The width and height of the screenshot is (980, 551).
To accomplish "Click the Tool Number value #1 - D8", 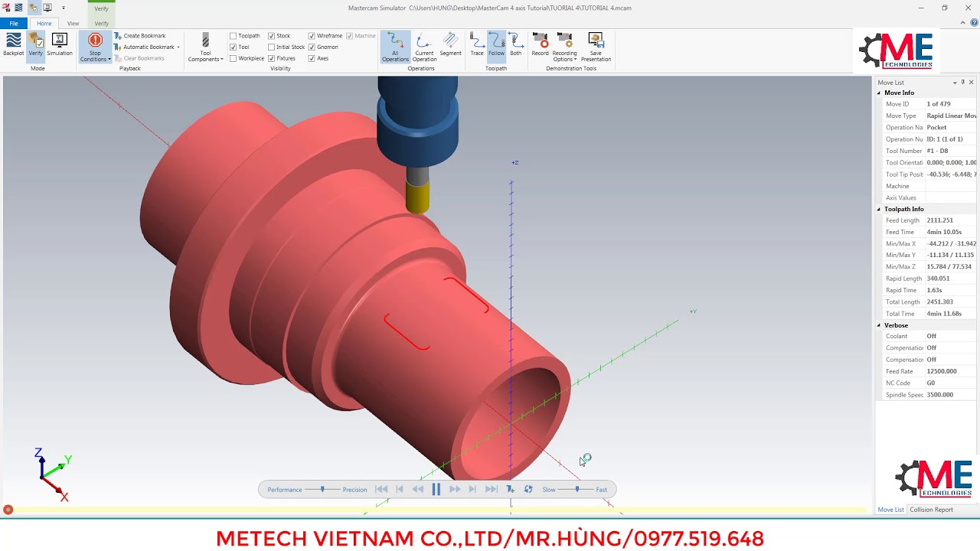I will point(937,152).
